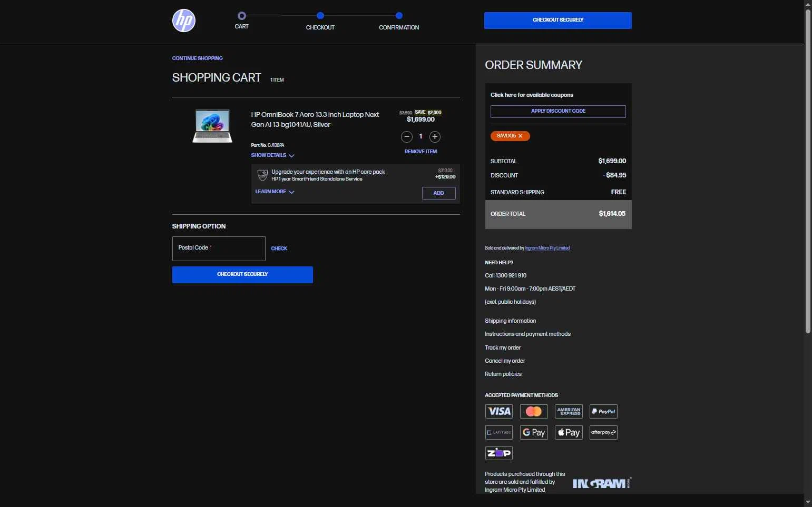Click the page vertical scrollbar thumb
This screenshot has height=507, width=812.
[x=808, y=171]
